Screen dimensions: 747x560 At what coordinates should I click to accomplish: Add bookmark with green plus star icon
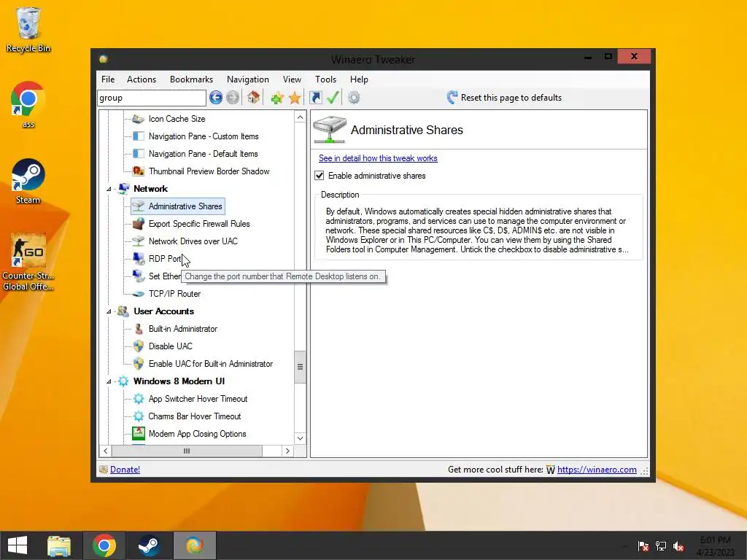[x=277, y=98]
